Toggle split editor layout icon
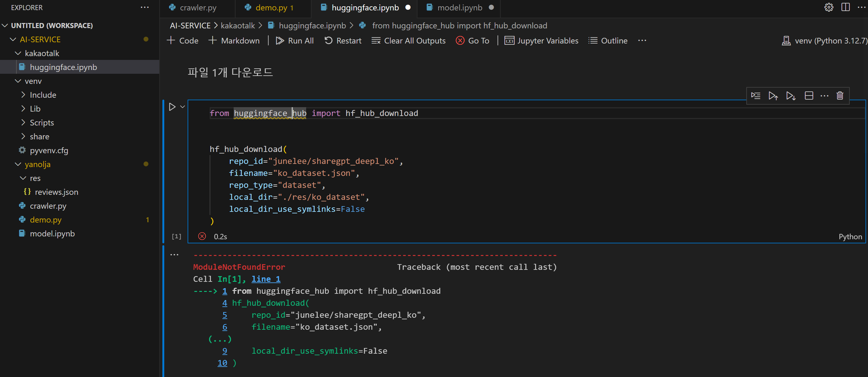868x377 pixels. click(845, 8)
